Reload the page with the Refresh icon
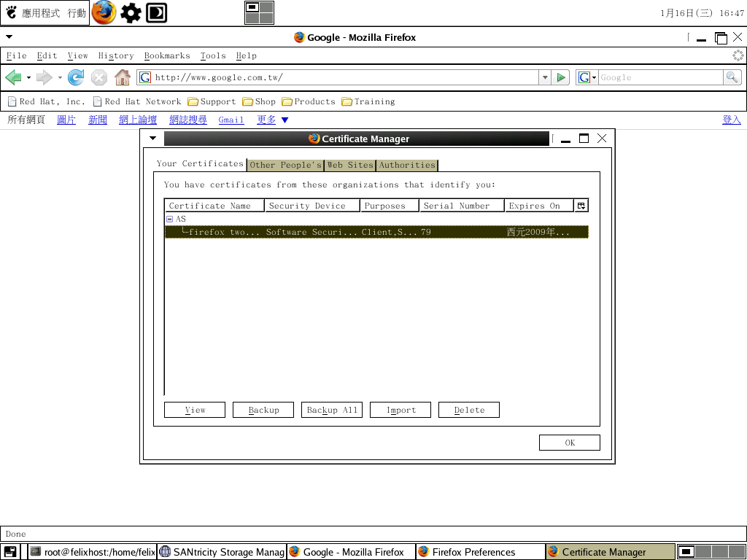 76,77
